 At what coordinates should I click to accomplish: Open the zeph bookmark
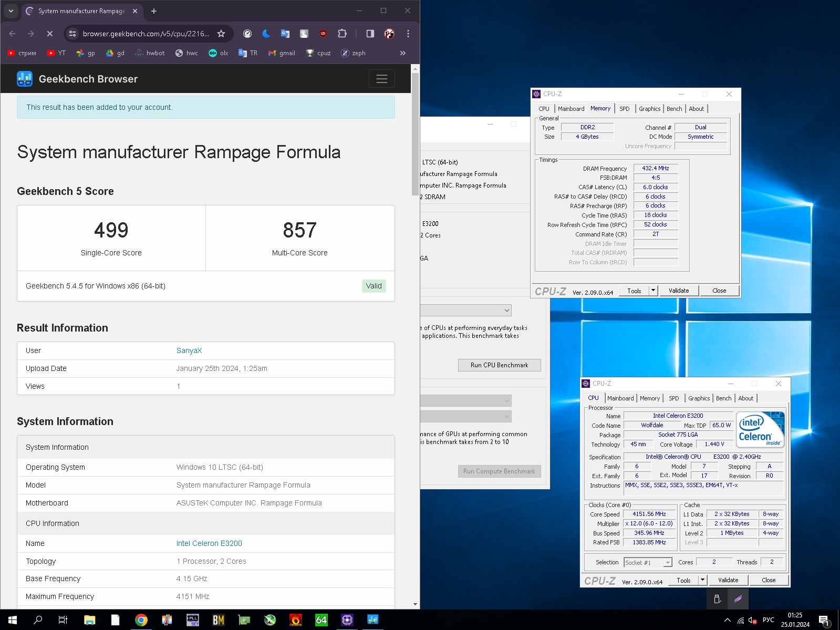tap(353, 53)
